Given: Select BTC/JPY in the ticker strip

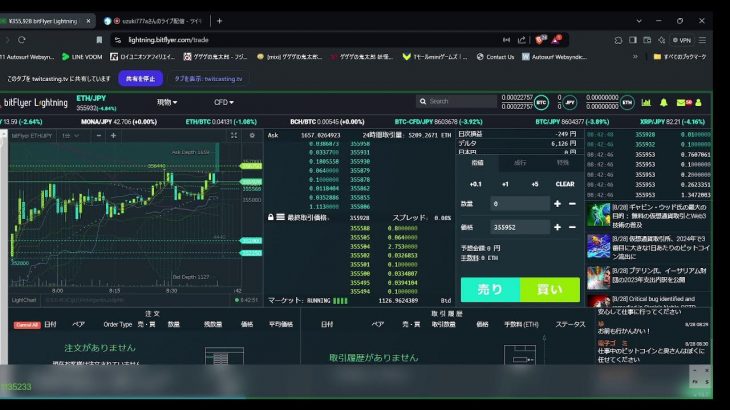Looking at the screenshot, I should pyautogui.click(x=572, y=122).
